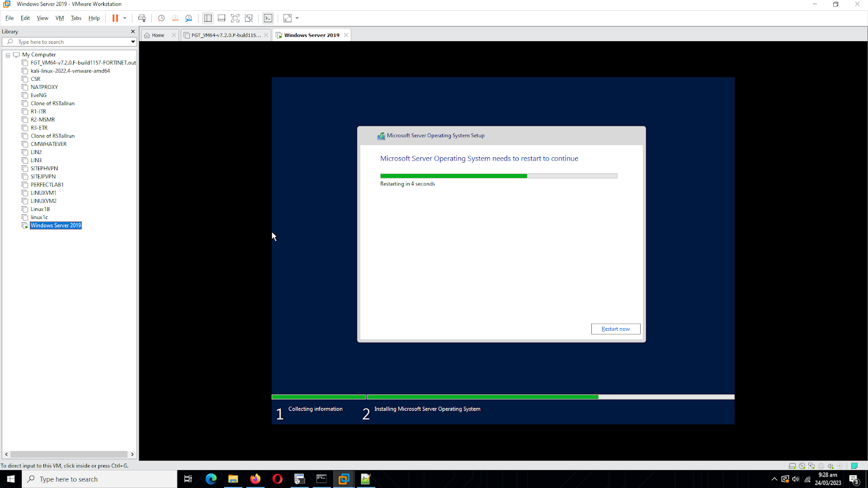Screen dimensions: 868x488
Task: Close the Library panel
Action: coord(133,31)
